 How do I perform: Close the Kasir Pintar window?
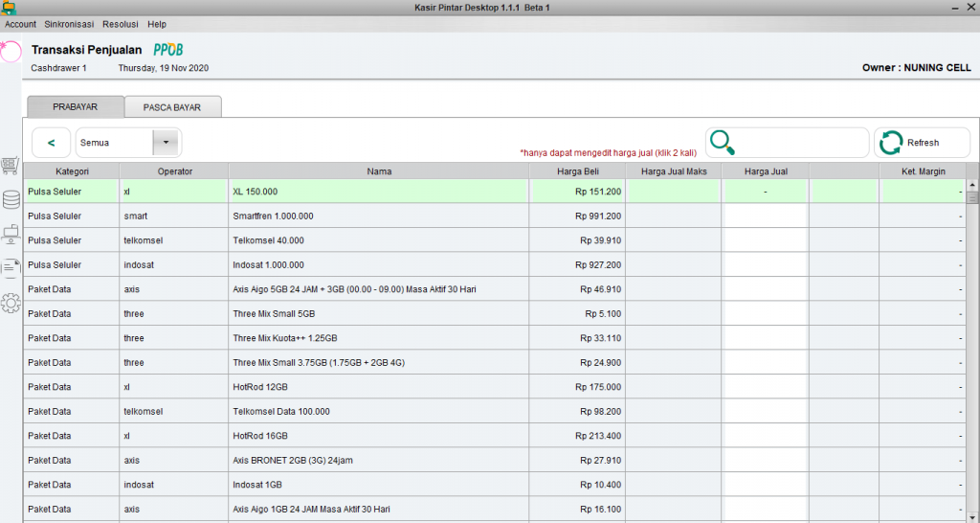point(970,8)
